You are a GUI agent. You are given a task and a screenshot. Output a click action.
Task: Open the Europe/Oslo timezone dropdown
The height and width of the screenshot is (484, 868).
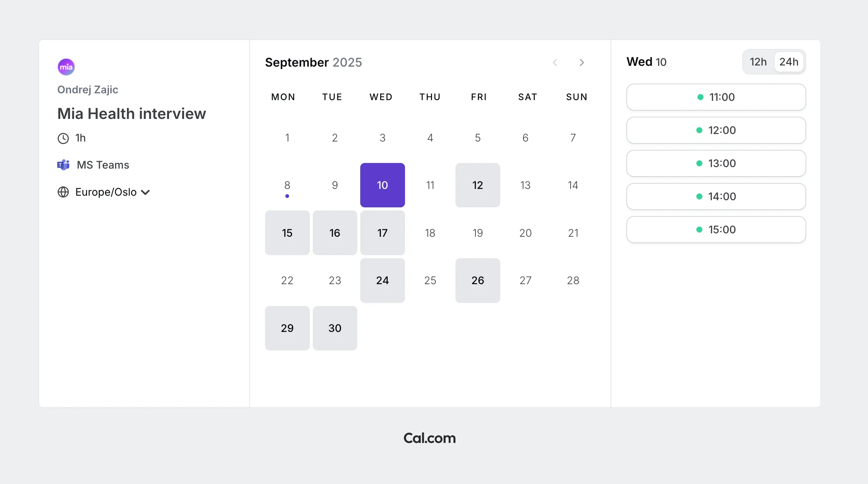[x=106, y=192]
